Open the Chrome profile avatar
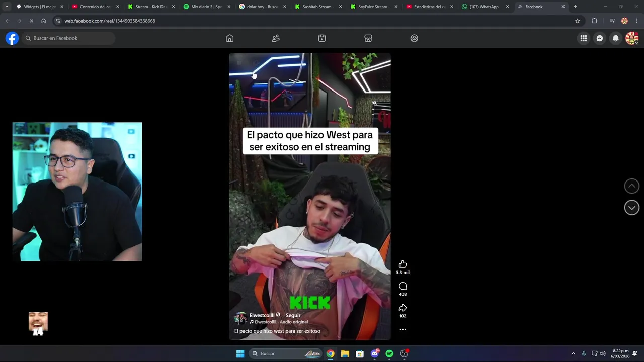Viewport: 644px width, 362px height. 624,21
